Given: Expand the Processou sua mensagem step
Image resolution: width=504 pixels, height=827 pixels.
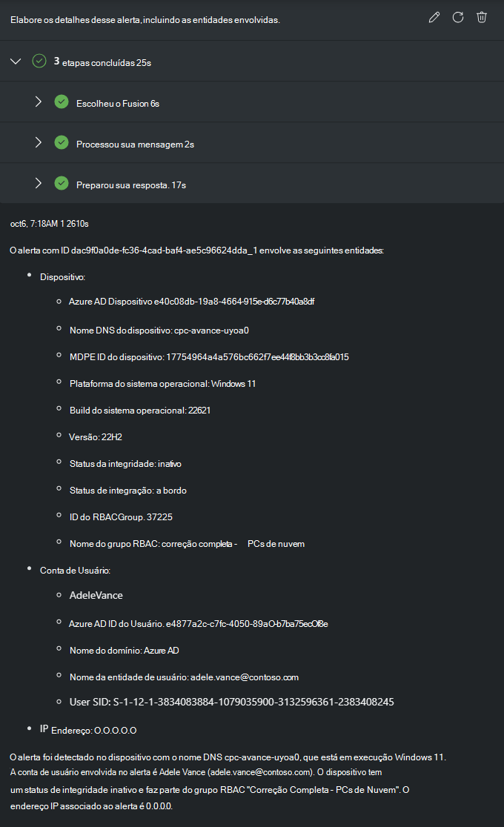Looking at the screenshot, I should tap(38, 142).
